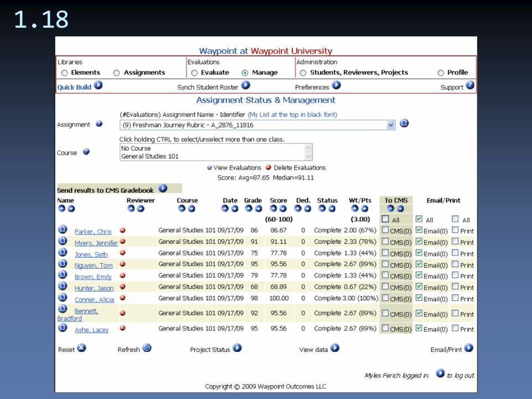Check CMS(0) box for Nguyen, Tom
Image resolution: width=532 pixels, height=399 pixels.
[x=385, y=264]
